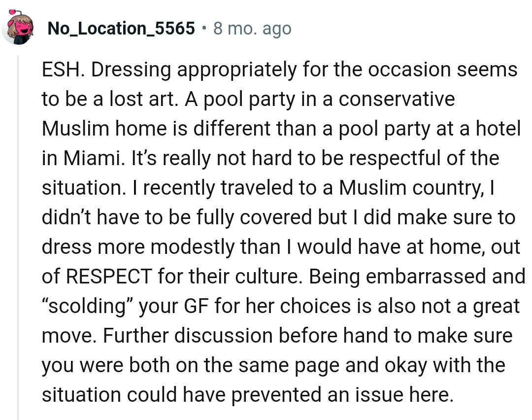
Task: Click the dot separator beside the username
Action: click(x=204, y=28)
